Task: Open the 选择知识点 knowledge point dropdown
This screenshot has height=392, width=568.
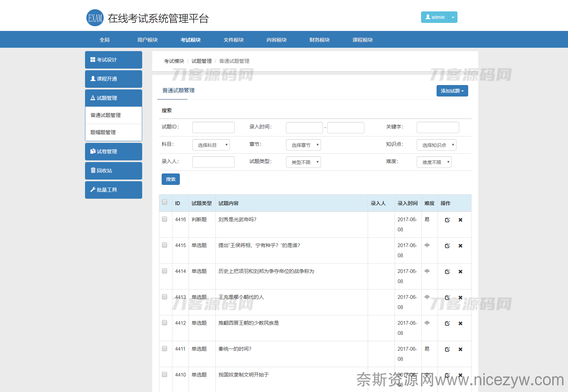Action: (437, 145)
